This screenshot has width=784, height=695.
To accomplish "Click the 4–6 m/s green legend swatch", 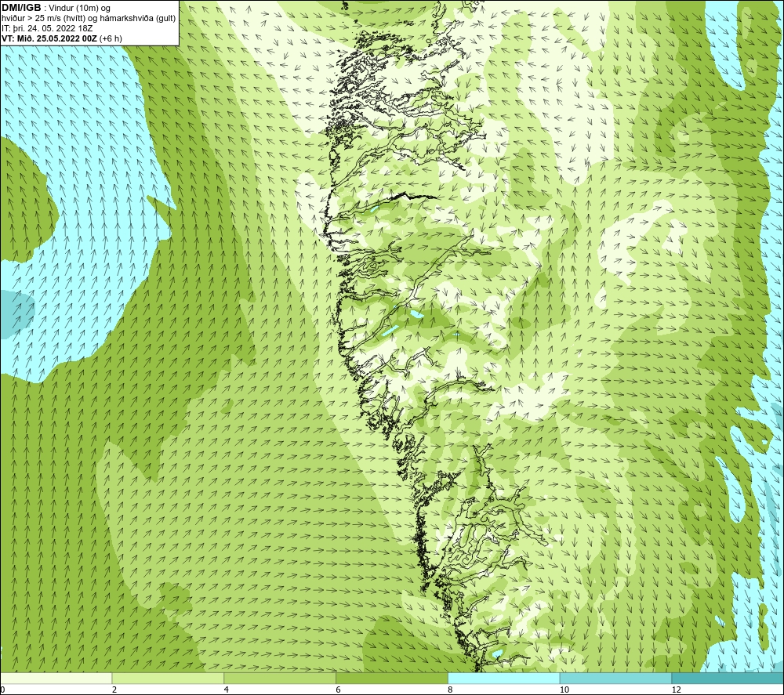I will tap(280, 678).
